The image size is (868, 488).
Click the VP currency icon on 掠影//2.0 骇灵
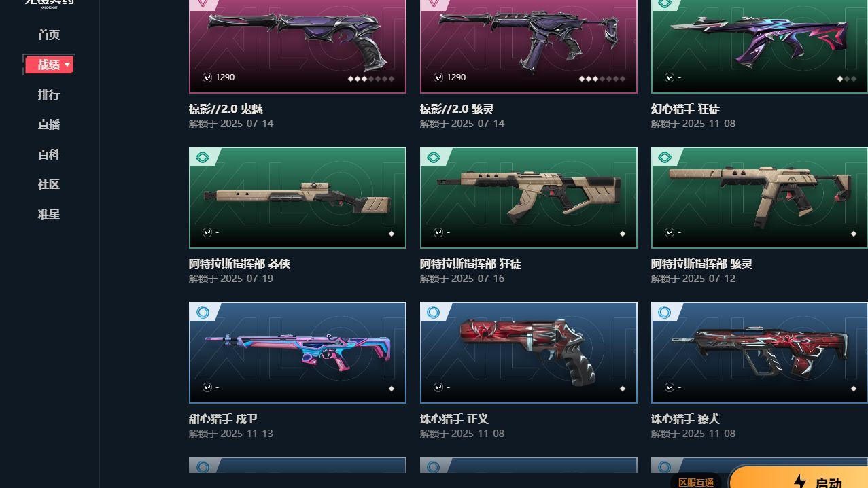pos(438,77)
